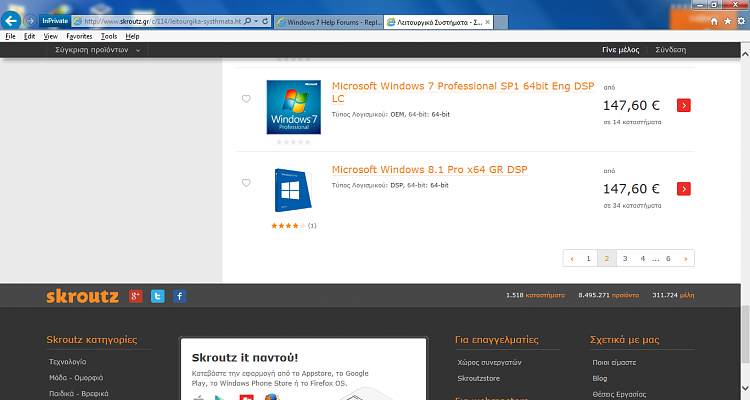Viewport: 750px width, 400px height.
Task: Click the Windows 7 Professional product image
Action: (x=294, y=107)
